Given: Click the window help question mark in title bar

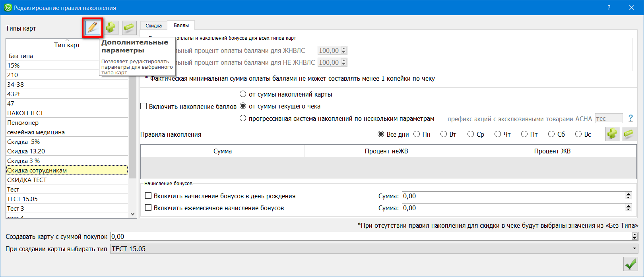Looking at the screenshot, I should (x=609, y=8).
